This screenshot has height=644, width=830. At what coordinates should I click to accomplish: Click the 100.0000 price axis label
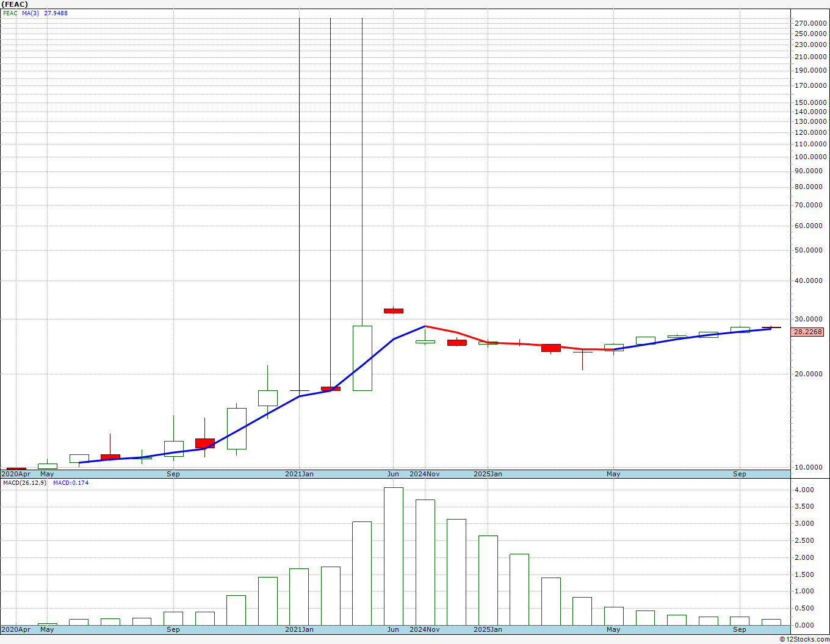click(x=810, y=157)
